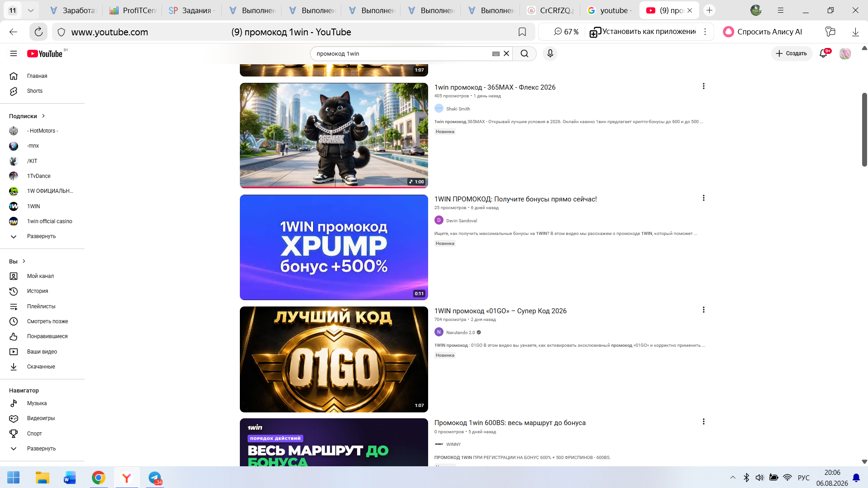Click Установить как приложение button
The height and width of the screenshot is (488, 868).
643,32
